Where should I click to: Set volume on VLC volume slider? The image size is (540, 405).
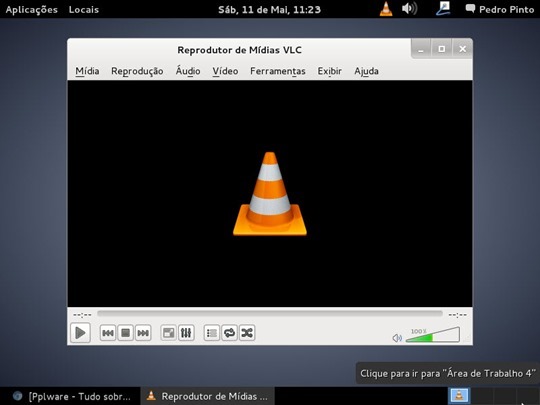pos(433,335)
